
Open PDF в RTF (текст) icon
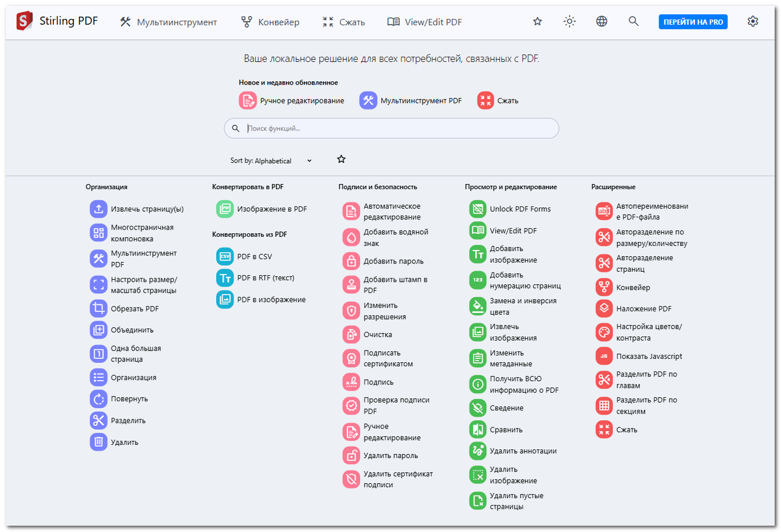[225, 278]
